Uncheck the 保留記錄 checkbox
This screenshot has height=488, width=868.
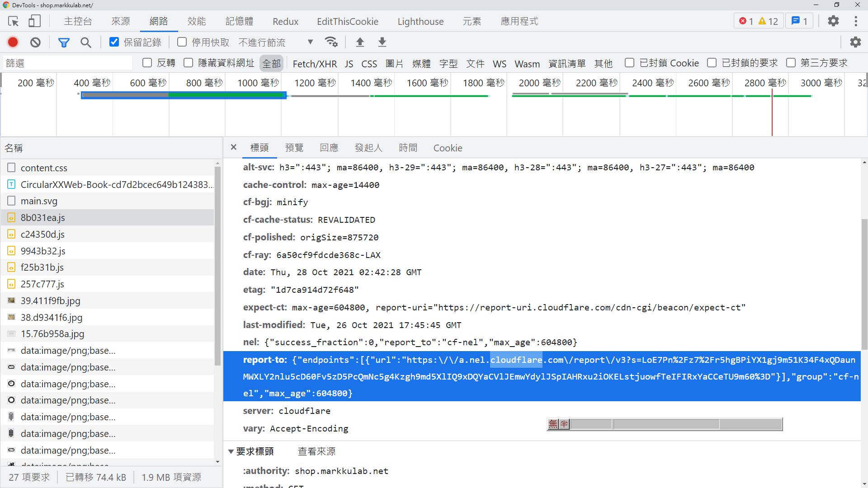click(114, 42)
